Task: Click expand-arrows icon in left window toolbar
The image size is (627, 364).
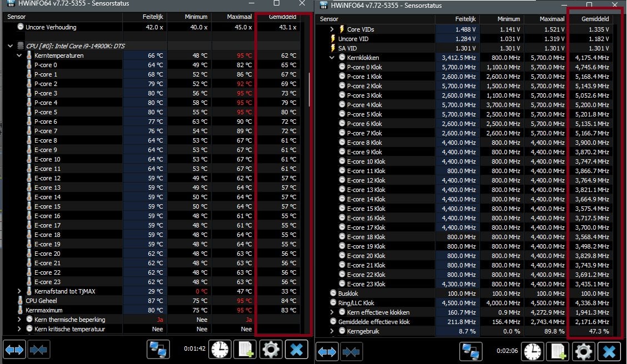Action: pyautogui.click(x=14, y=350)
